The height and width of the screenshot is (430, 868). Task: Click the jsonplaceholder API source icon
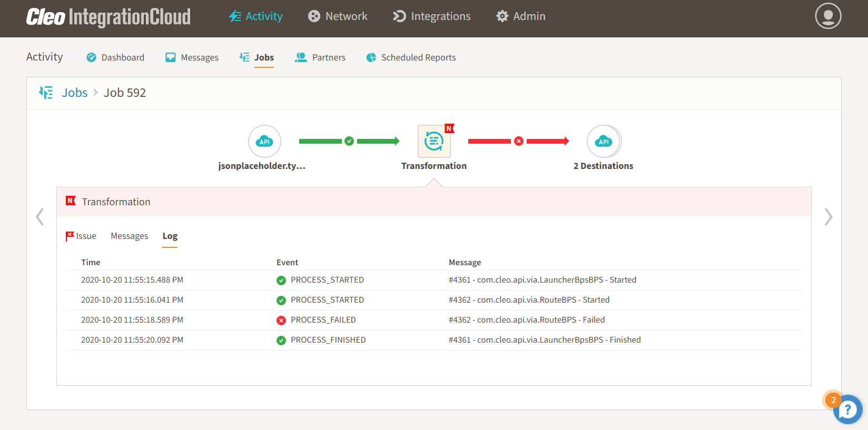click(x=264, y=141)
